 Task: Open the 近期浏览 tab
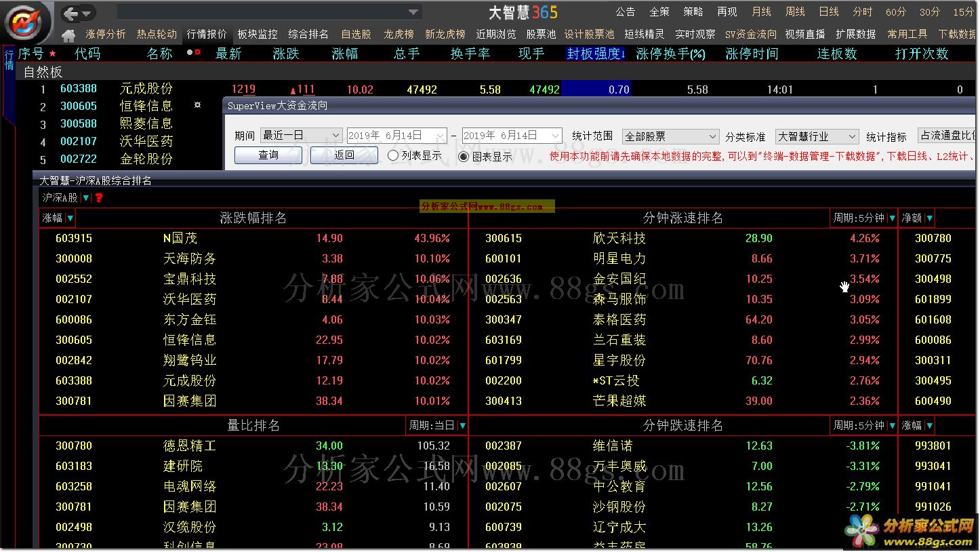(x=496, y=34)
